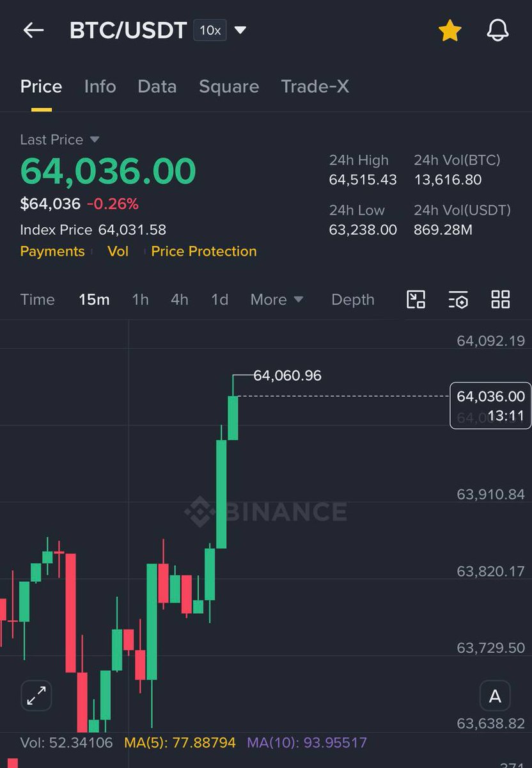Image resolution: width=532 pixels, height=768 pixels.
Task: Open the four-square grid layout icon
Action: coord(500,299)
